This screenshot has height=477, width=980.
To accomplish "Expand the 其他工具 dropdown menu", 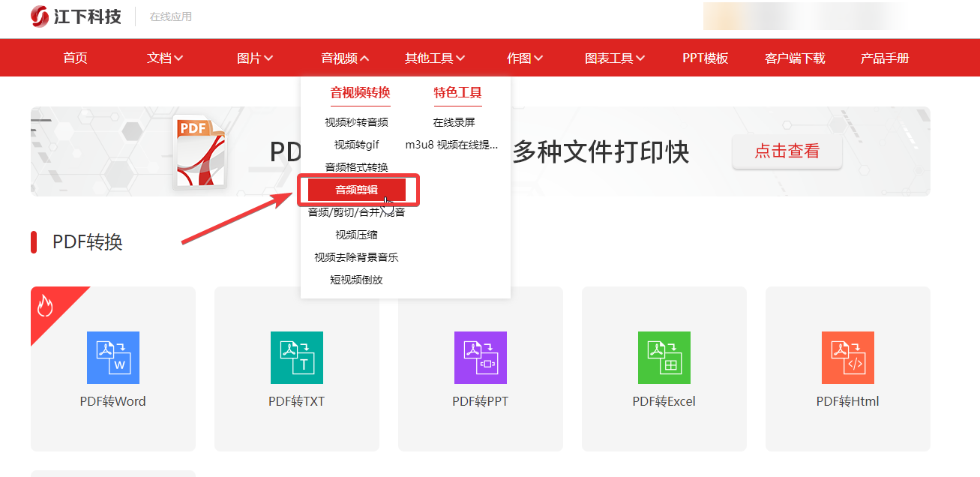I will [435, 58].
